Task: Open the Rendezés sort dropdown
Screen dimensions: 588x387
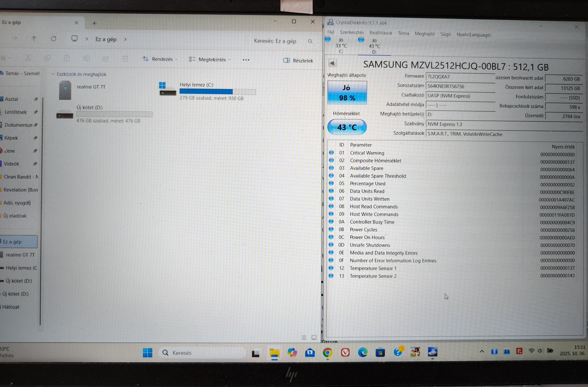Action: [160, 59]
